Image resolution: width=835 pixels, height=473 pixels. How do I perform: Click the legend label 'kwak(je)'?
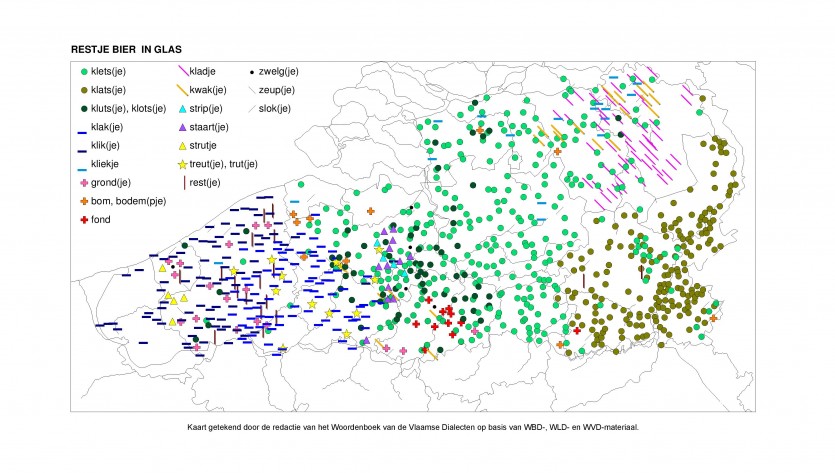tap(208, 90)
